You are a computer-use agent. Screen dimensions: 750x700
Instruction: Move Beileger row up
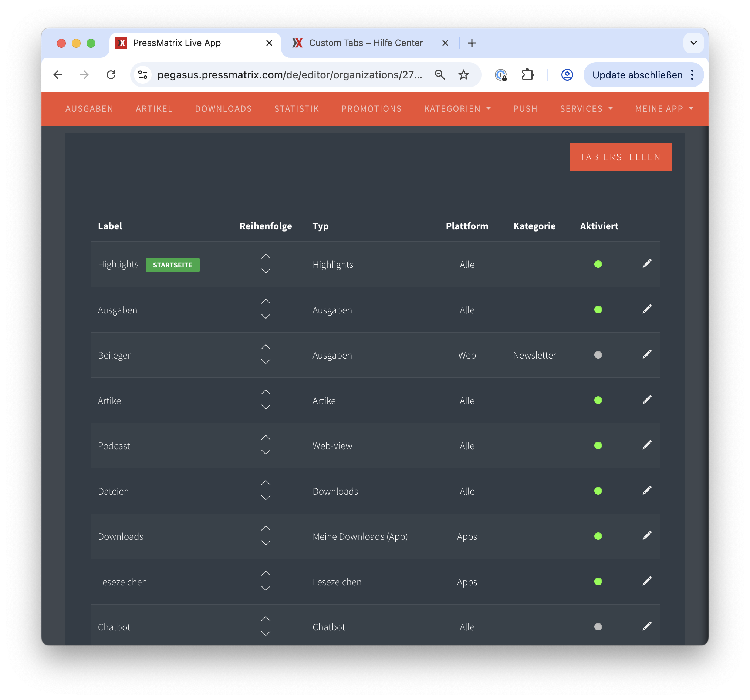coord(266,347)
